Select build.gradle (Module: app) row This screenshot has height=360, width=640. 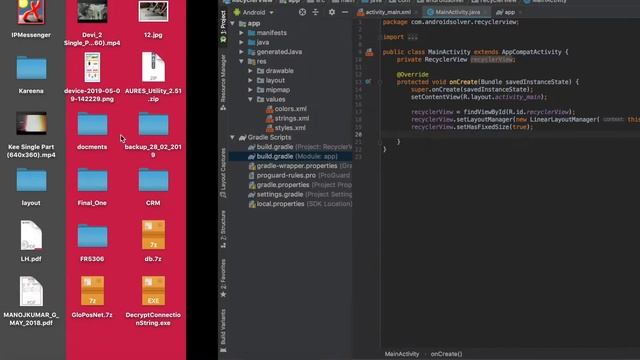tap(290, 156)
